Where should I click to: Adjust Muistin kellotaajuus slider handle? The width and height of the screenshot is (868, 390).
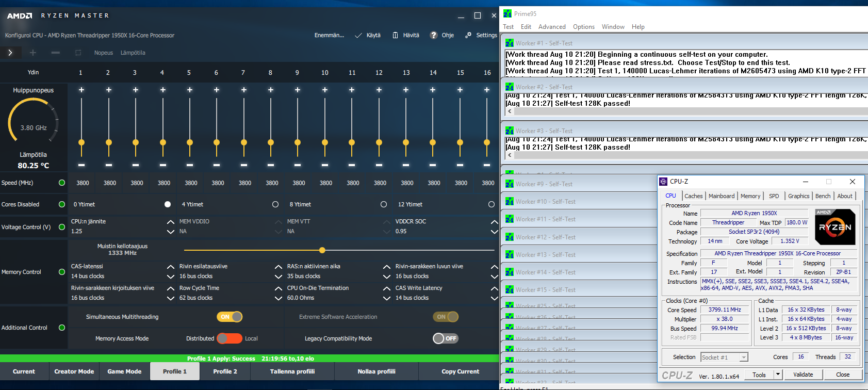pos(322,250)
